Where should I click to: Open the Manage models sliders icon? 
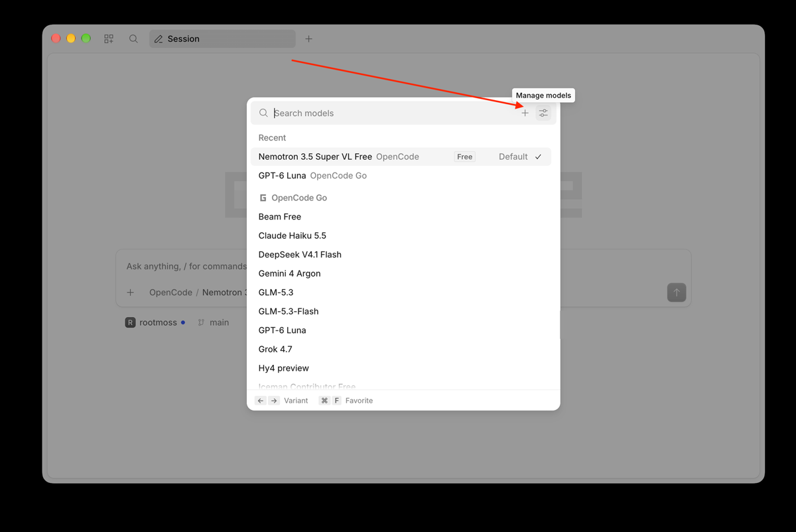click(x=543, y=113)
